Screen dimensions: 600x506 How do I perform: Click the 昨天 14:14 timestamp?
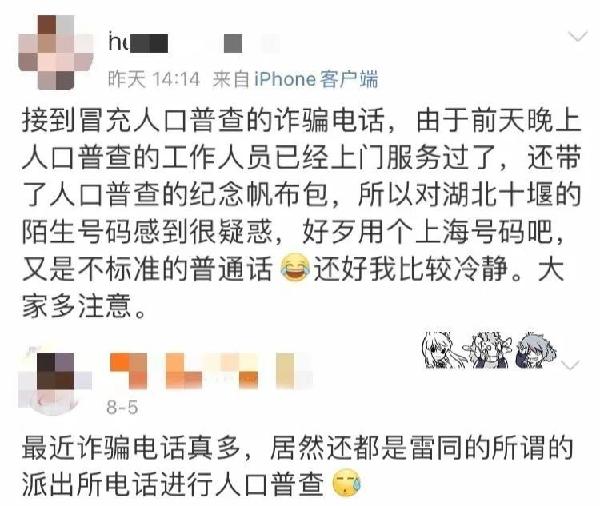point(154,80)
